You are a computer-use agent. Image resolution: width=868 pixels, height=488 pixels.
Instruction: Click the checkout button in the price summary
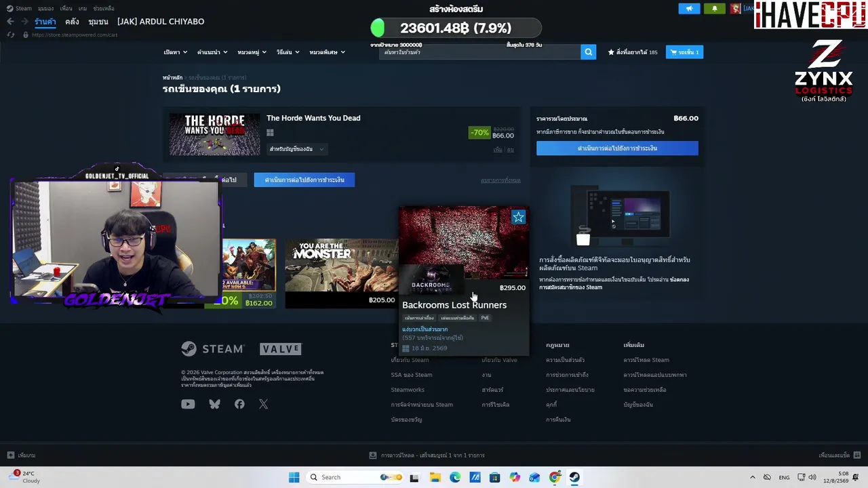tap(617, 148)
